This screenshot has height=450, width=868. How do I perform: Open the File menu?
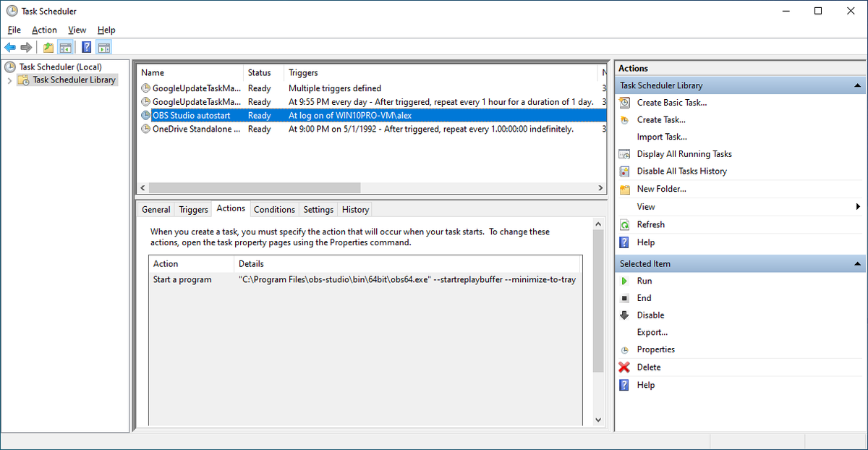pyautogui.click(x=14, y=30)
